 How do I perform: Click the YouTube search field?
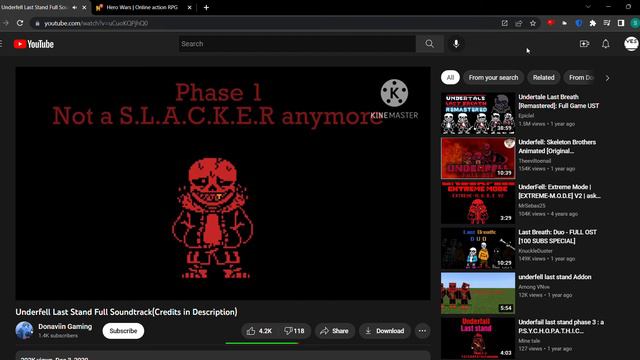pyautogui.click(x=297, y=44)
